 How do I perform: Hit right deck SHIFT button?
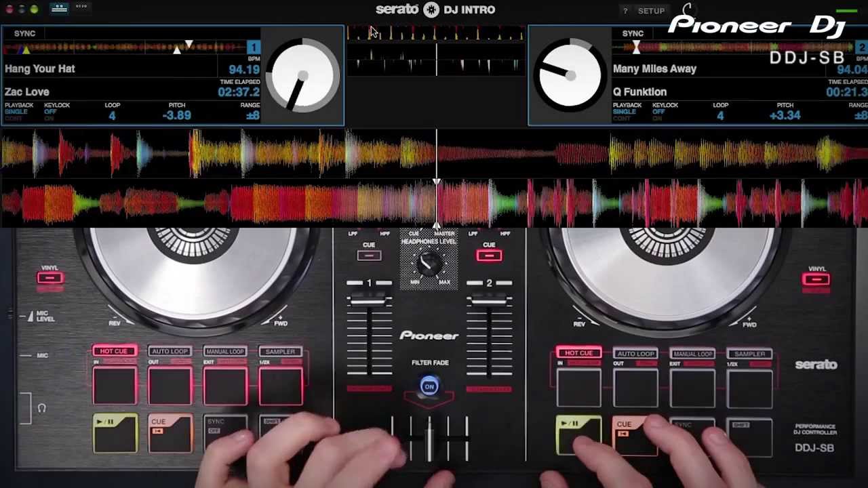point(750,436)
